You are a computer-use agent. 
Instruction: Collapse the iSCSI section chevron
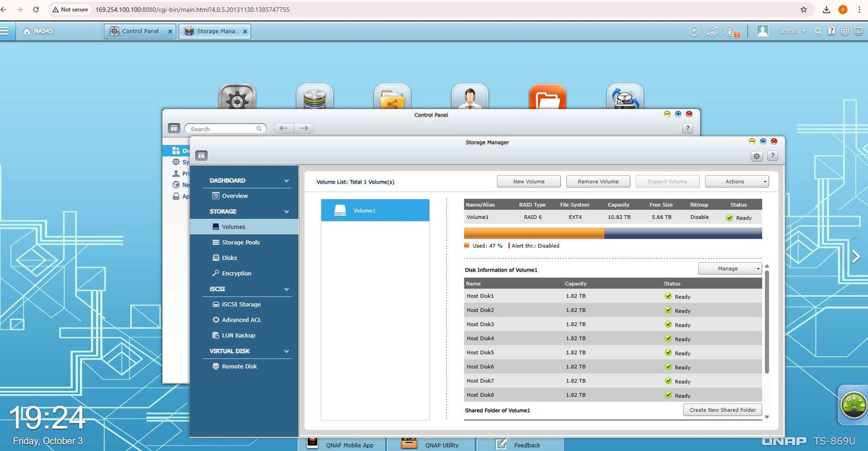click(x=286, y=289)
